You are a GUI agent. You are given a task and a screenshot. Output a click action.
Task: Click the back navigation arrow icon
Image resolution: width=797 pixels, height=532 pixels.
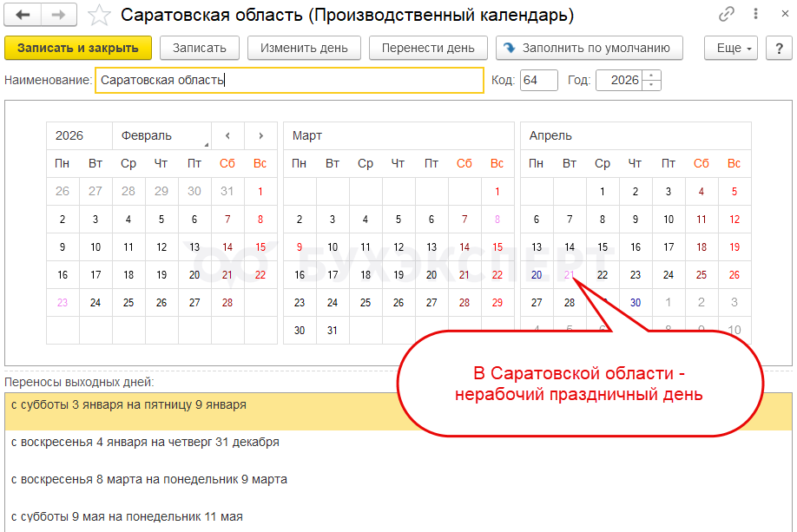tap(23, 15)
